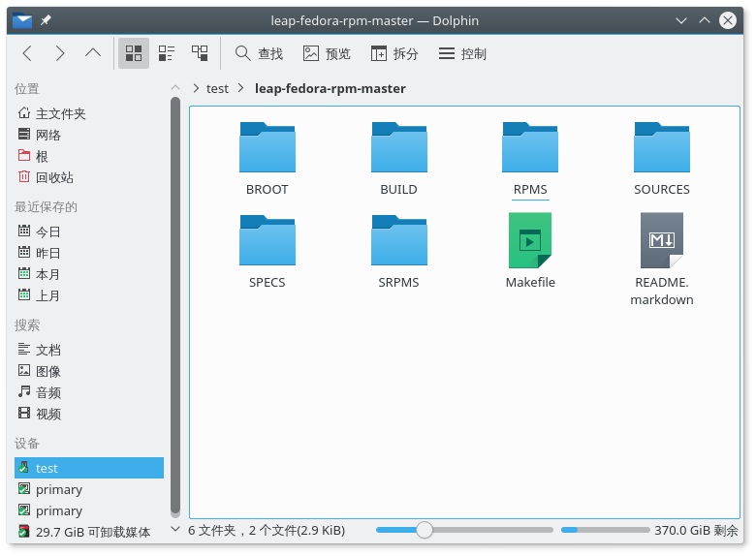Open the Dolphin window menu icon
This screenshot has height=556, width=756.
pos(22,20)
